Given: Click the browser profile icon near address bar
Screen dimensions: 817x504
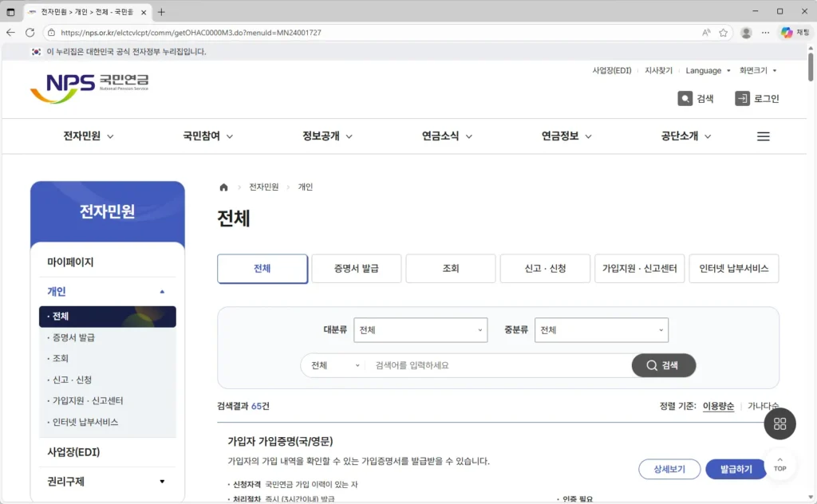Looking at the screenshot, I should coord(745,33).
